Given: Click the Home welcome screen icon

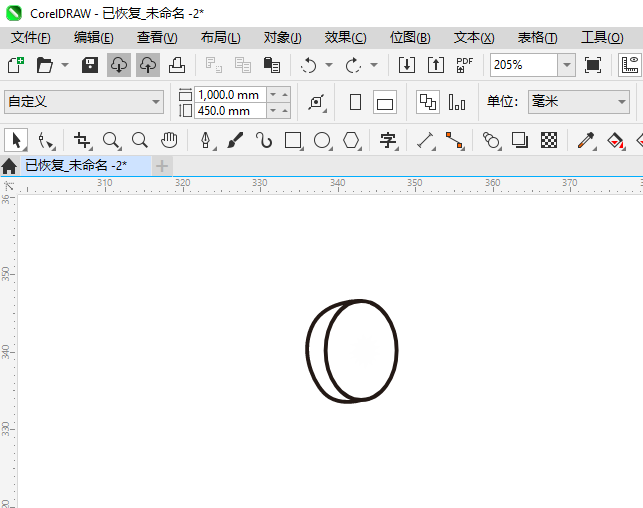Looking at the screenshot, I should [9, 166].
